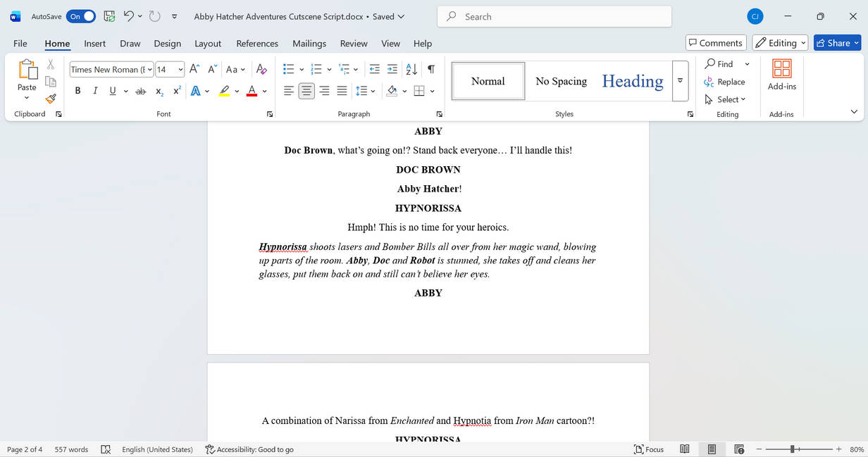Open the Mailings tab
Image resolution: width=868 pixels, height=457 pixels.
(309, 43)
